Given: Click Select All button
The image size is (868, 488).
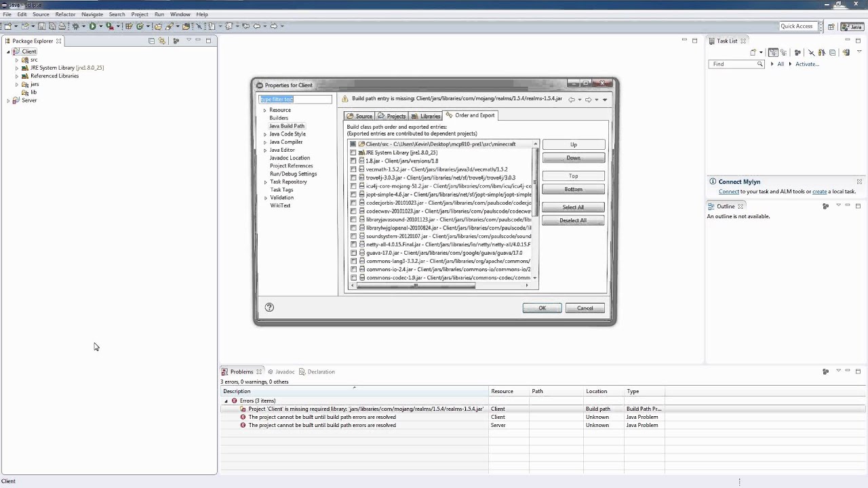Looking at the screenshot, I should 573,207.
